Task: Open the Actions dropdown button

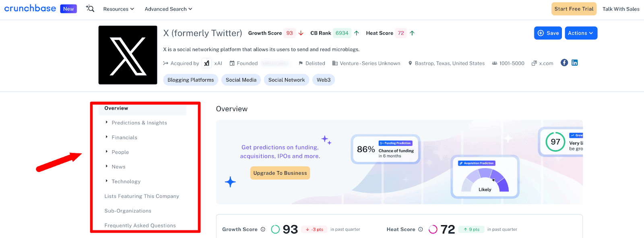Action: 580,33
